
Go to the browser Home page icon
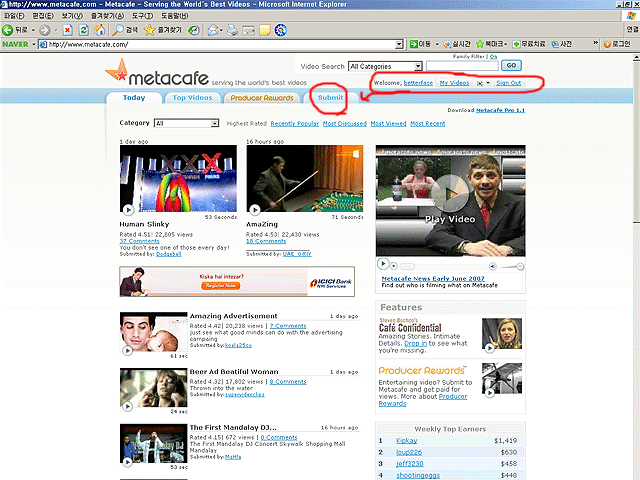[x=100, y=30]
